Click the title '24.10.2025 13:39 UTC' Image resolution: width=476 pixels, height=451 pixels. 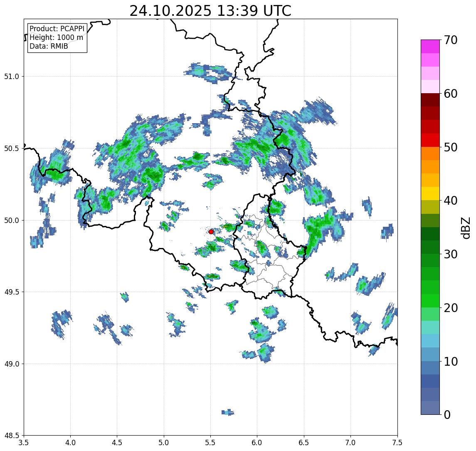pos(210,11)
